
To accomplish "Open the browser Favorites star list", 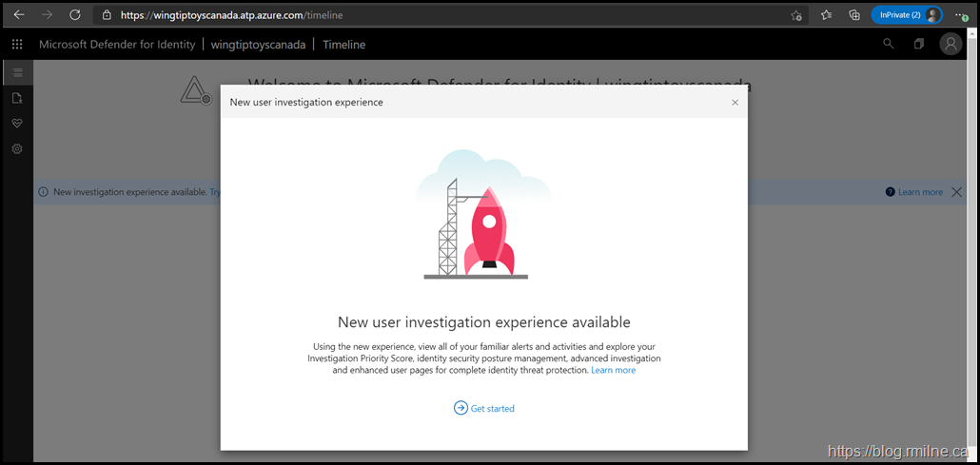I will click(x=826, y=15).
